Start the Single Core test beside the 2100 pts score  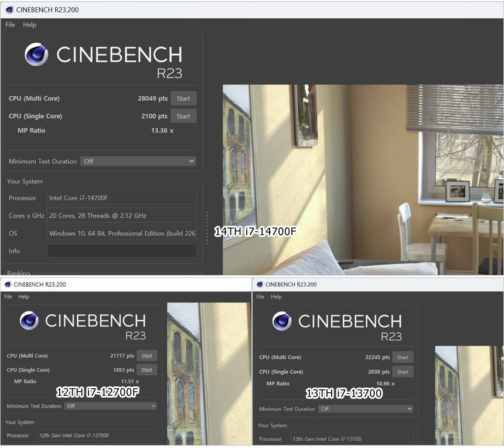[x=183, y=116]
